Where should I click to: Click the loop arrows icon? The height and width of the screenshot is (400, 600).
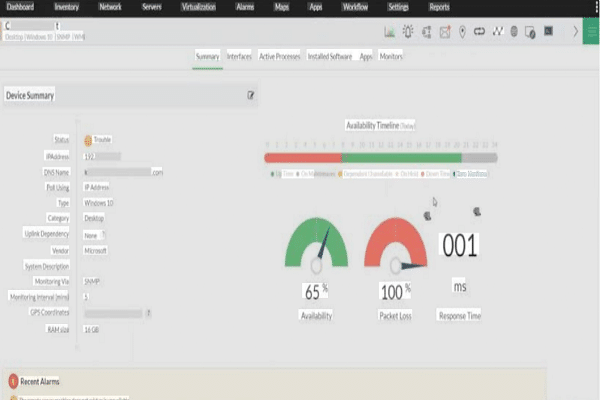(479, 31)
